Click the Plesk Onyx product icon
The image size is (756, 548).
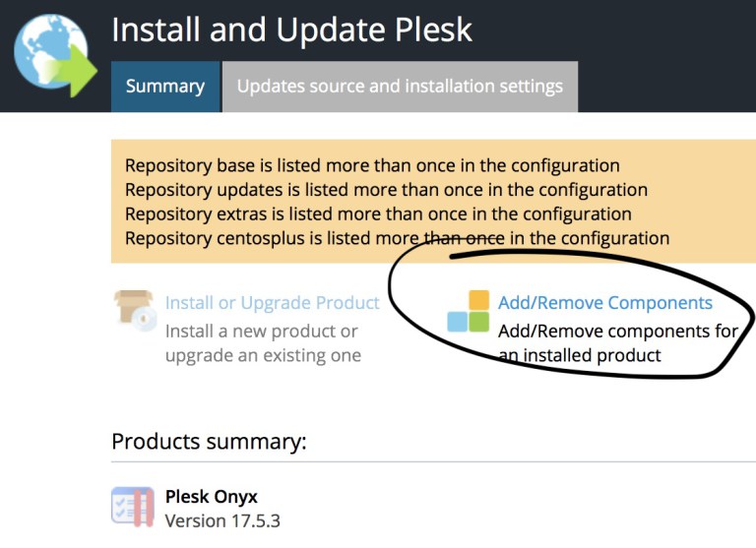pos(133,507)
